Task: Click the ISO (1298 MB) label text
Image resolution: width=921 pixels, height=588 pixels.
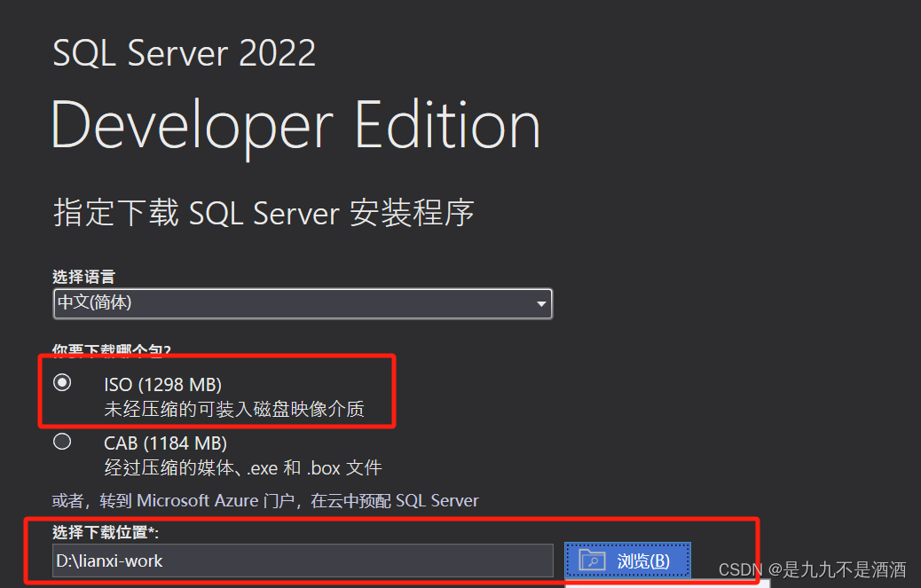Action: (x=162, y=384)
